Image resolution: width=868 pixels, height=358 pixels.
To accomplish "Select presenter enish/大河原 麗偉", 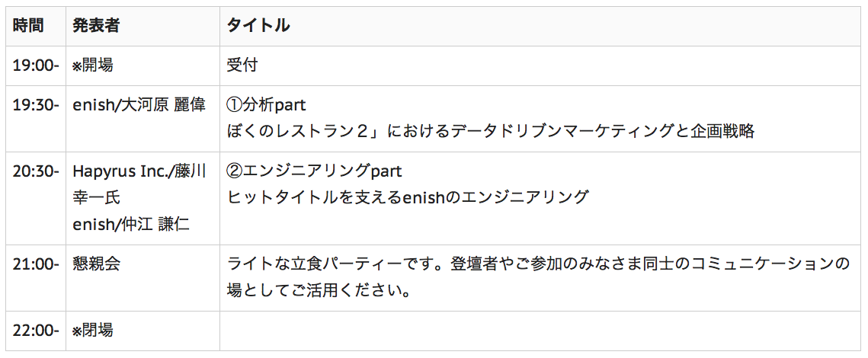I will click(x=139, y=105).
